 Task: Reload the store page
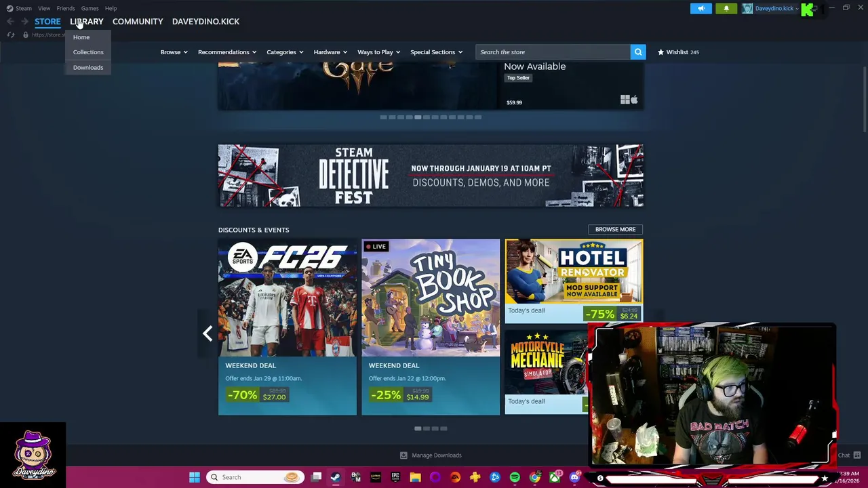click(x=11, y=35)
